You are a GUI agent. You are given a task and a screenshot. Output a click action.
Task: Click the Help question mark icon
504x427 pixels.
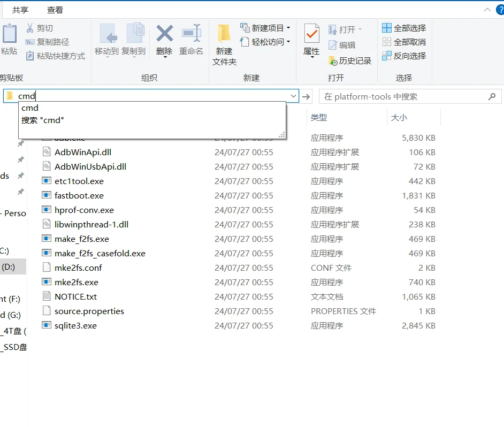coord(500,10)
